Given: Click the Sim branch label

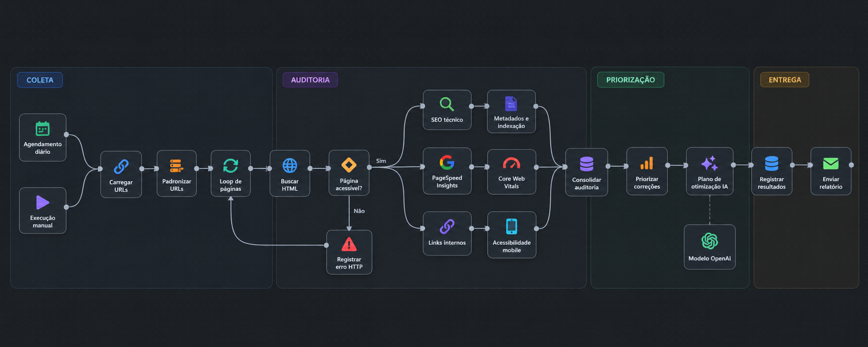Looking at the screenshot, I should (x=381, y=161).
